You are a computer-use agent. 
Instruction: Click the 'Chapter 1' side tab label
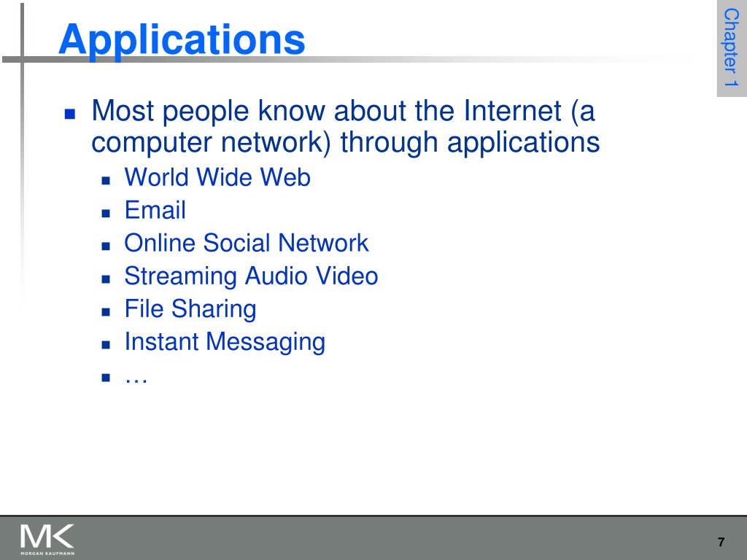pos(731,47)
